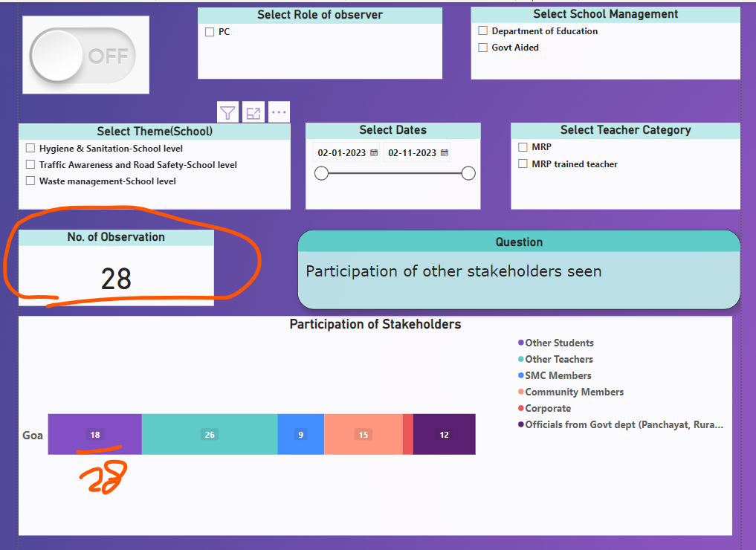This screenshot has height=550, width=756.
Task: Click 'Participation of other stakeholders seen' text
Action: (453, 271)
